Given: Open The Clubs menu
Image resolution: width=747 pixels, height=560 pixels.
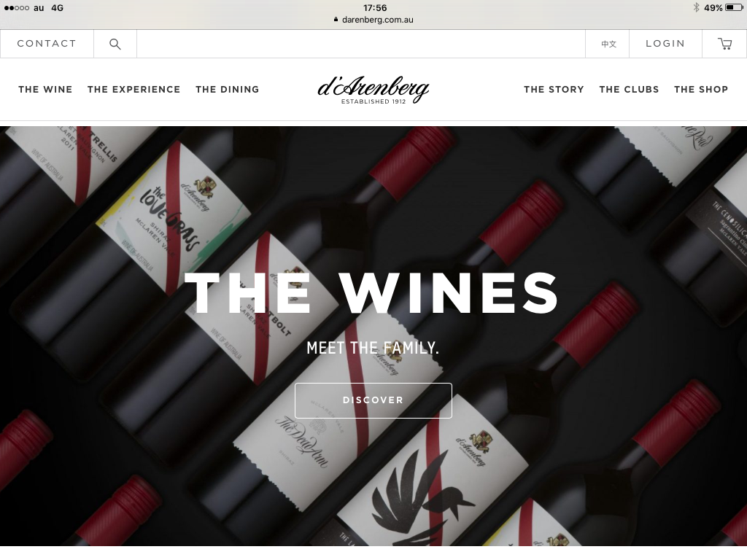Looking at the screenshot, I should click(x=629, y=90).
